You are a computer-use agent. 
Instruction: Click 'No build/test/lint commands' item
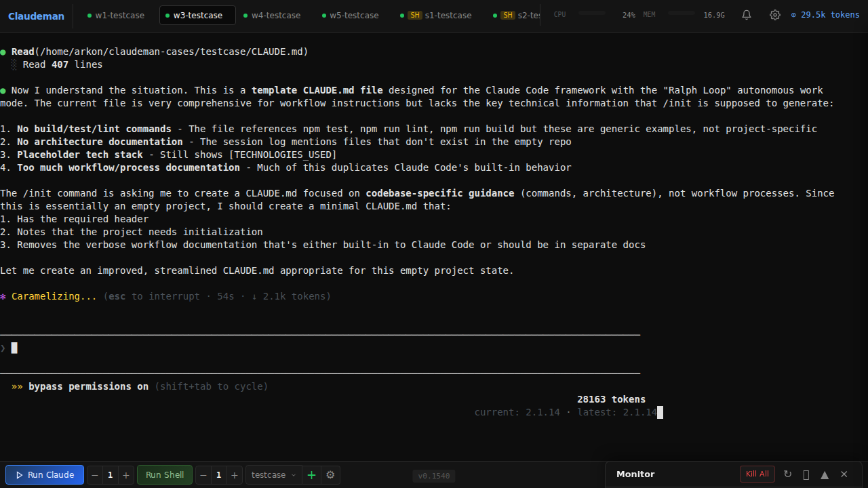pyautogui.click(x=94, y=129)
